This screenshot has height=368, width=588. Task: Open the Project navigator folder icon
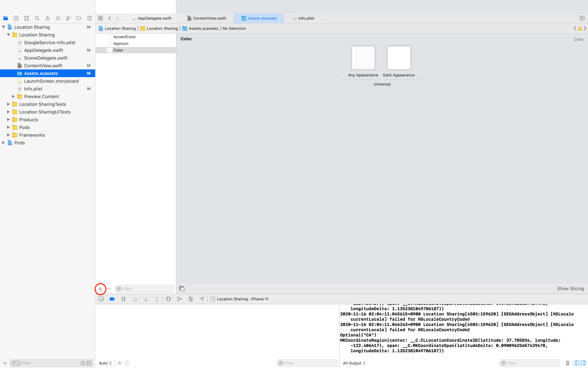pos(6,18)
